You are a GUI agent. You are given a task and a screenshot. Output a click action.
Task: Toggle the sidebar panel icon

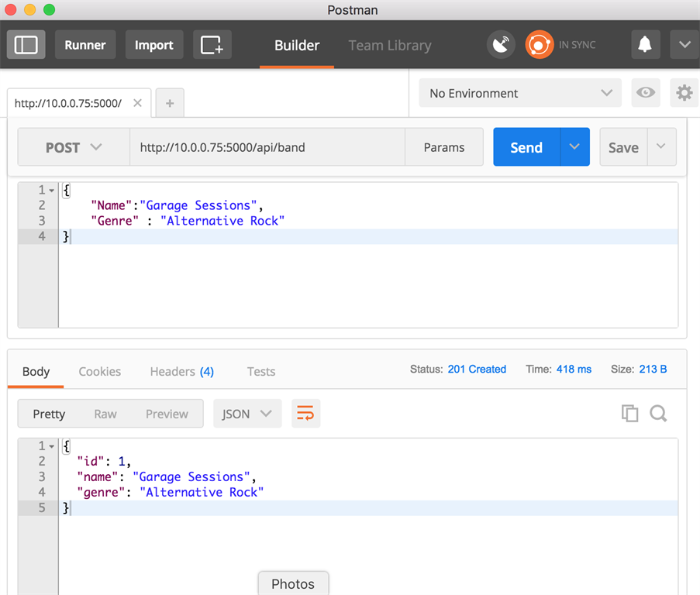[26, 45]
